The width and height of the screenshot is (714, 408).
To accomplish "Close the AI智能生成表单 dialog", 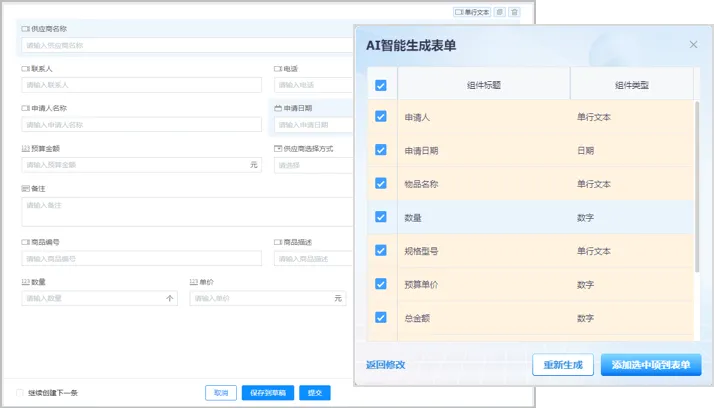I will [x=693, y=45].
